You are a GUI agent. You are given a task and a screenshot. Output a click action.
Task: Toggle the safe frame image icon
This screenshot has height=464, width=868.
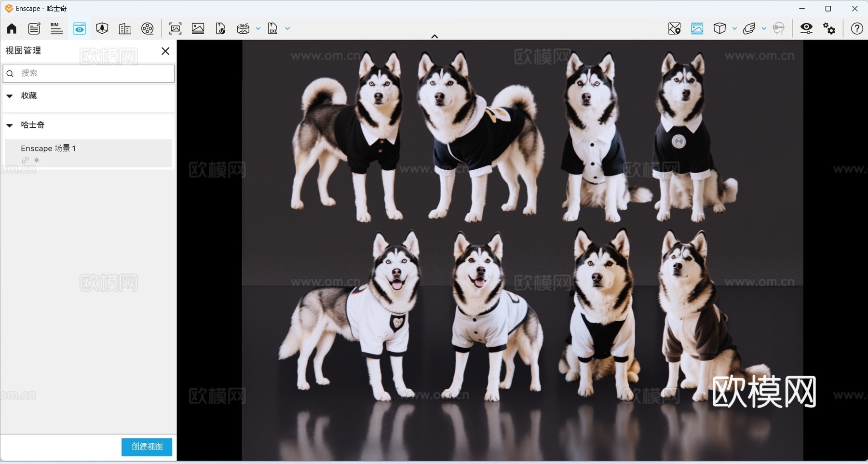click(x=697, y=28)
